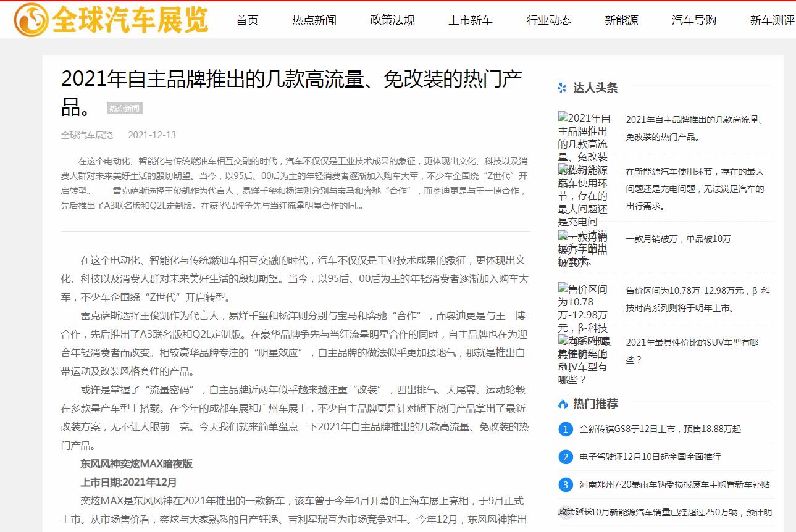Click the number 3 ranking badge
This screenshot has height=532, width=796.
pos(566,484)
